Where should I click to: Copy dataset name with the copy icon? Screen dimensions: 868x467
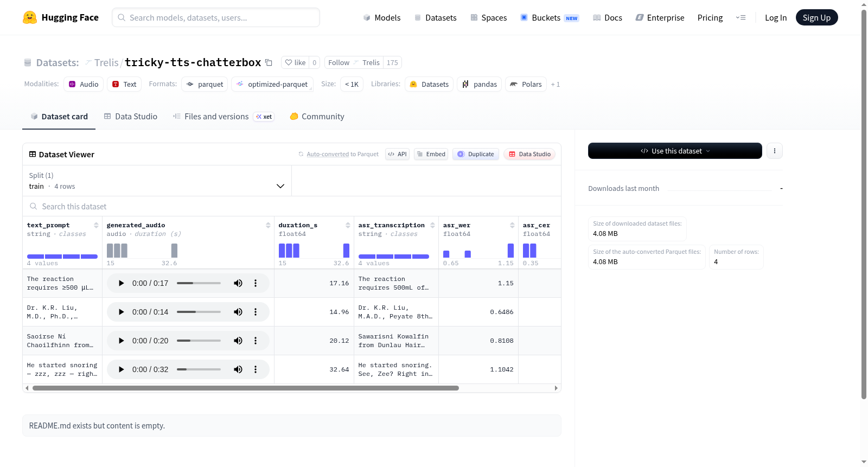(269, 62)
